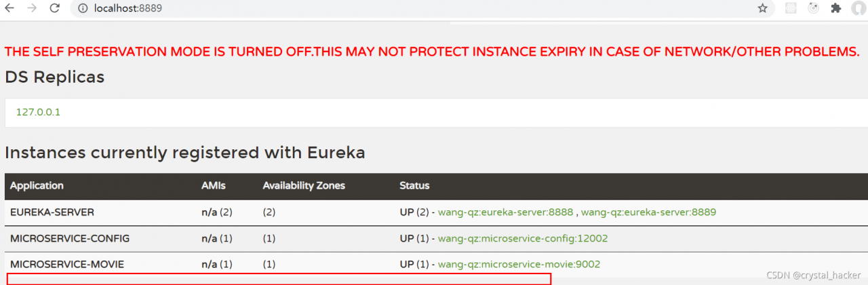Viewport: 868px width, 285px height.
Task: Click the faded square extension icon
Action: point(791,9)
